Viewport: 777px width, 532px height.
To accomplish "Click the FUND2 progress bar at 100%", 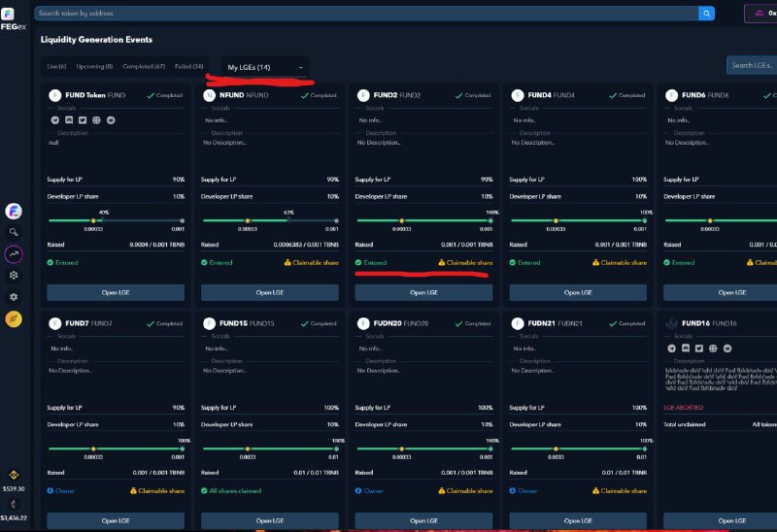I will [x=424, y=220].
